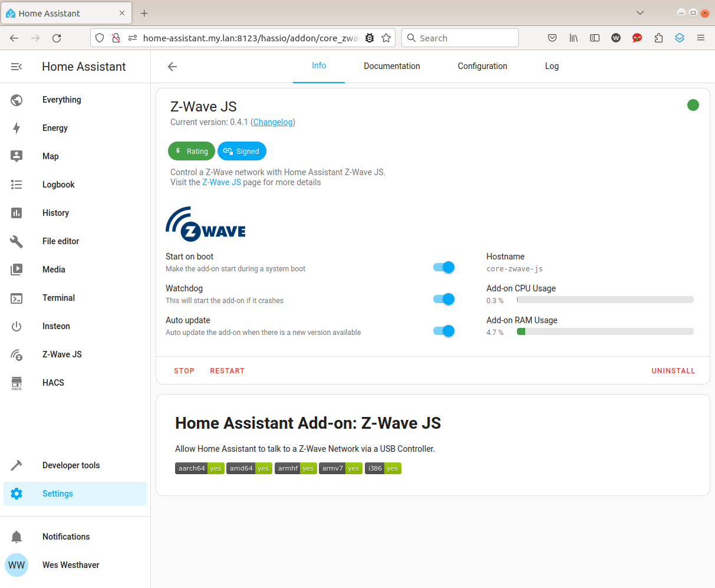Click the armhf yes badge
715x588 pixels.
click(296, 468)
